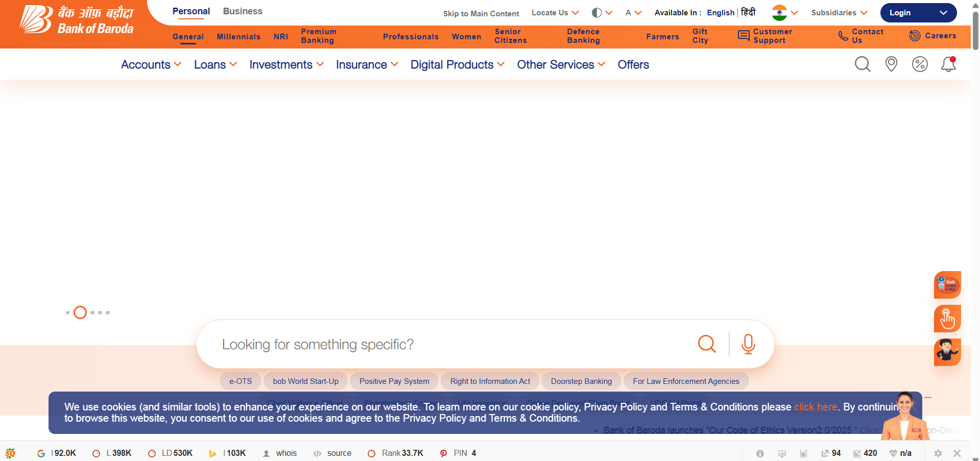Click the Positive Pay System chip
980x461 pixels.
coord(394,381)
